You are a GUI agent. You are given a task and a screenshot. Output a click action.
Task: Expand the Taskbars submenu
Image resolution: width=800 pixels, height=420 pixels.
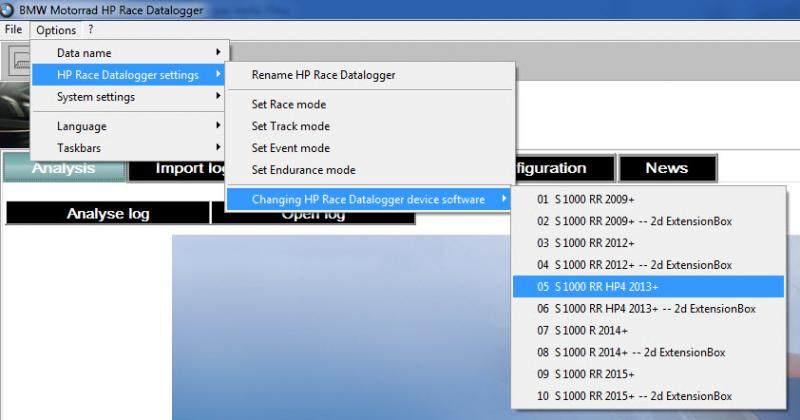pos(130,148)
